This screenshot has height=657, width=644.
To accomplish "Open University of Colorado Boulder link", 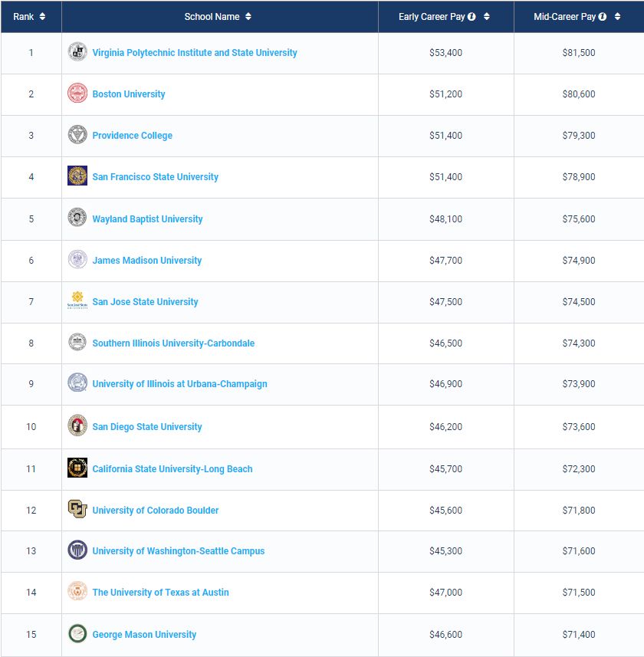I will 156,511.
